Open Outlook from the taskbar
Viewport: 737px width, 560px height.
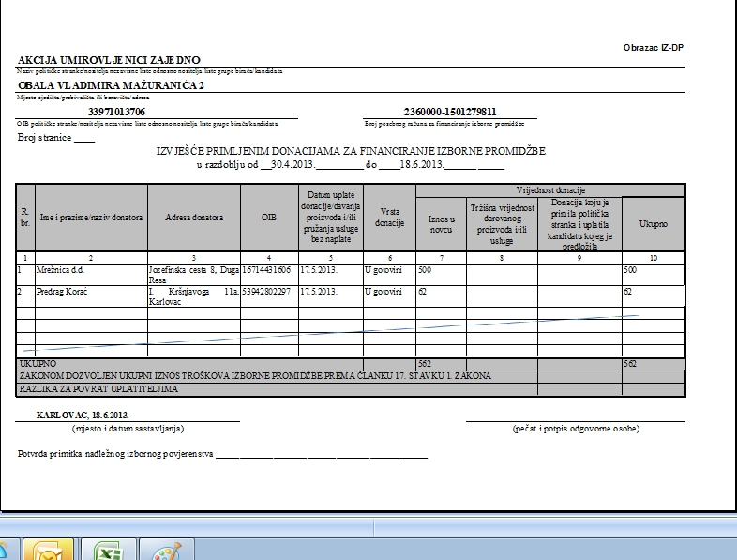[x=48, y=550]
